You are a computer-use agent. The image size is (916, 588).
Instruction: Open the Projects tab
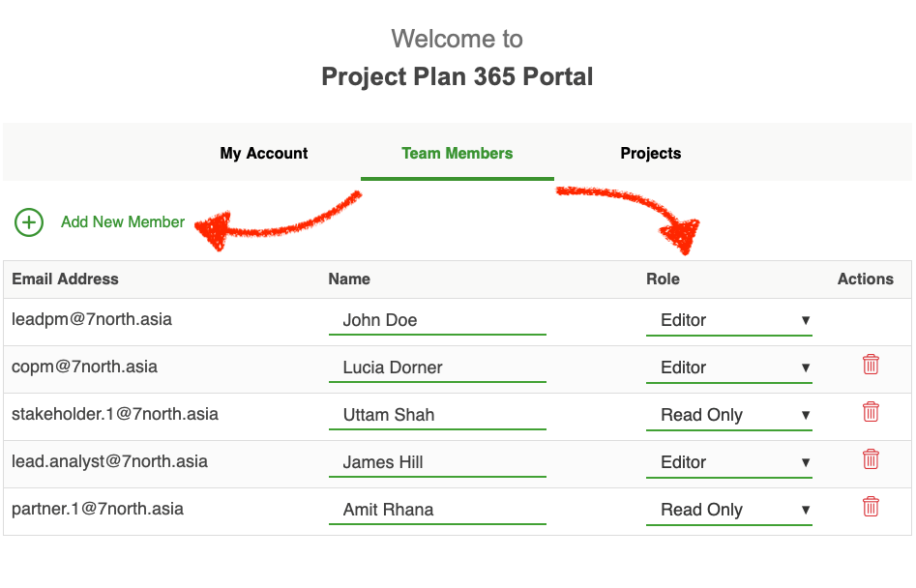(x=651, y=153)
